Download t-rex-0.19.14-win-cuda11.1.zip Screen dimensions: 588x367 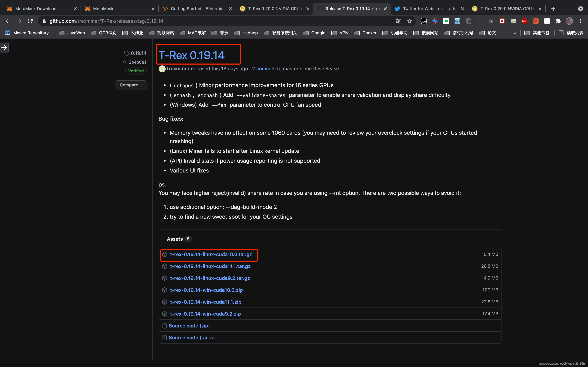[x=206, y=302]
